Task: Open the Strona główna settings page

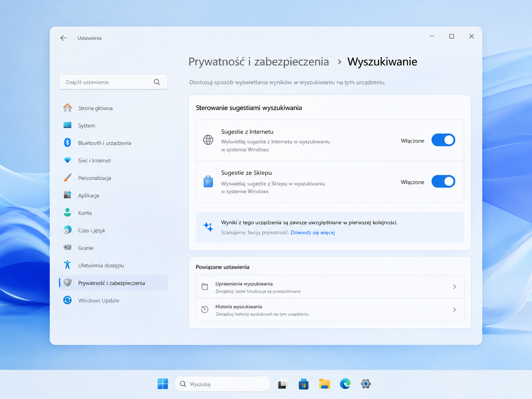Action: coord(113,108)
